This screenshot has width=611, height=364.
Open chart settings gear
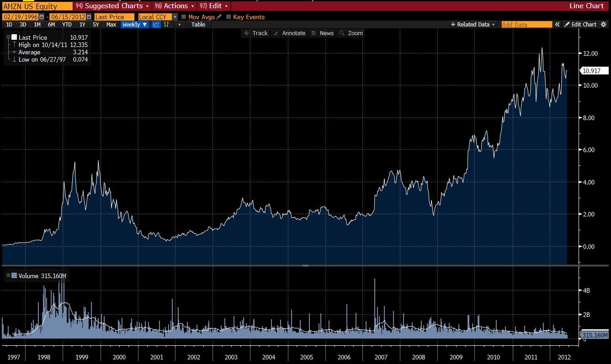tap(603, 25)
